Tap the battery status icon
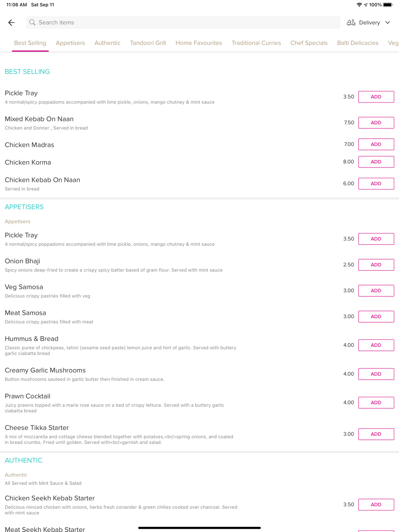The height and width of the screenshot is (532, 399). coord(387,5)
